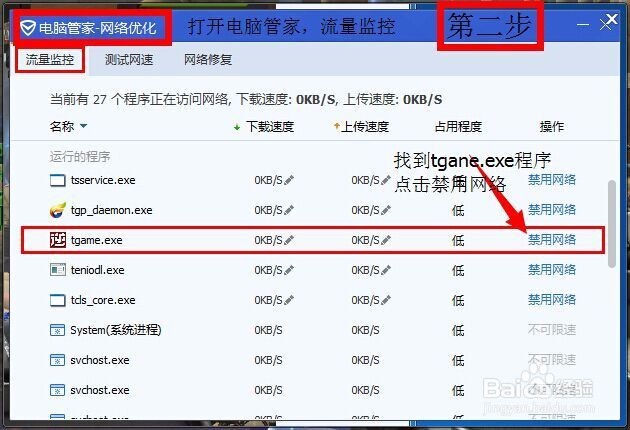Viewport: 630px width, 430px height.
Task: Open the 流量监控 tab
Action: (50, 60)
